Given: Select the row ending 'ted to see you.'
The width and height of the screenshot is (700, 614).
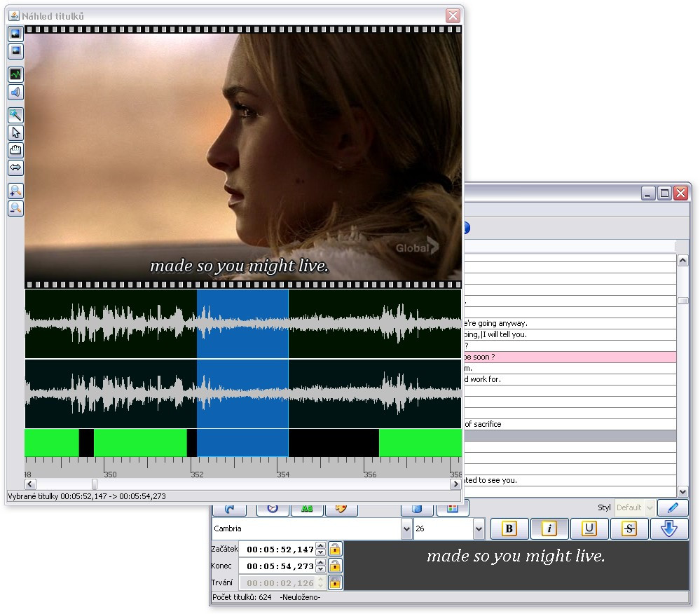Looking at the screenshot, I should point(570,480).
